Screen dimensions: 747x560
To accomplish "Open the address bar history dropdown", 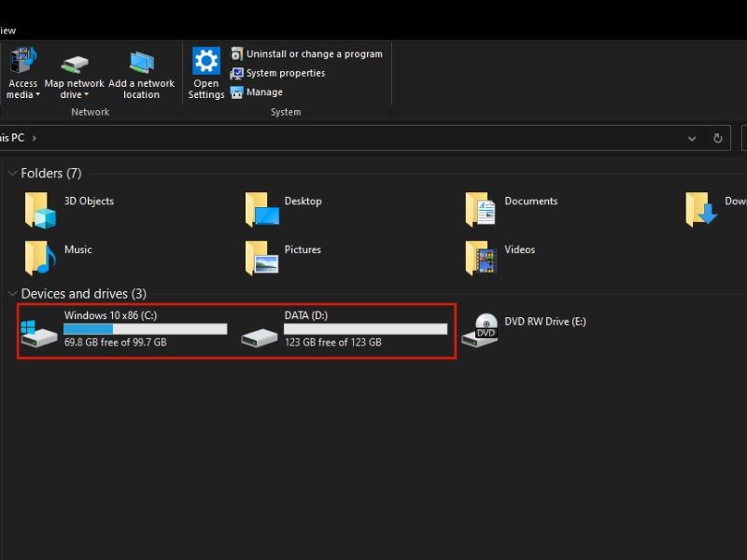I will pos(691,137).
